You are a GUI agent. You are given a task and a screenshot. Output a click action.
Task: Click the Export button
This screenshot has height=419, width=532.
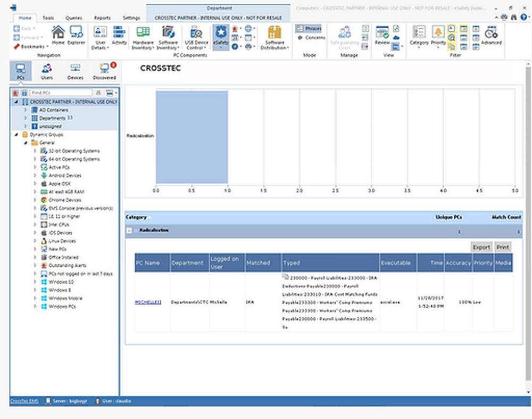tap(481, 247)
